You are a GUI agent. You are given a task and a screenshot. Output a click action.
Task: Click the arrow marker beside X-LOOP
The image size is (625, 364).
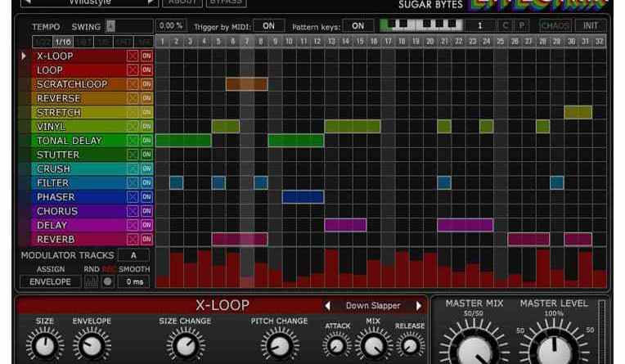click(x=24, y=56)
